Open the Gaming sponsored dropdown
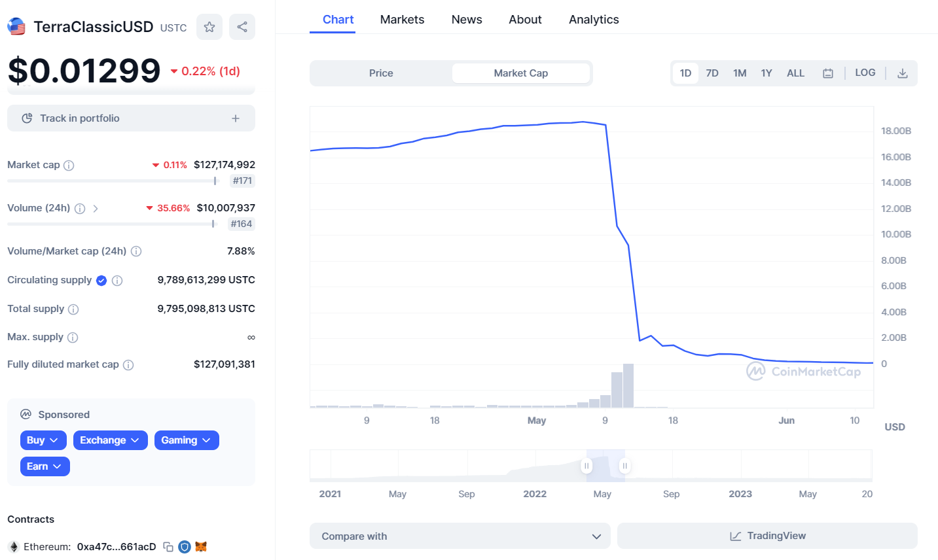The image size is (938, 560). 187,440
